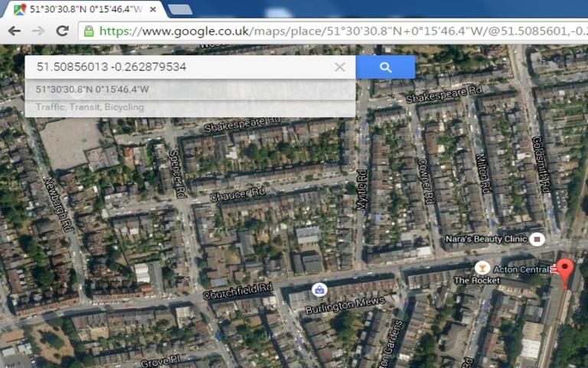The height and width of the screenshot is (368, 588).
Task: Select Nara's Beauty Clinic place icon
Action: click(x=537, y=239)
